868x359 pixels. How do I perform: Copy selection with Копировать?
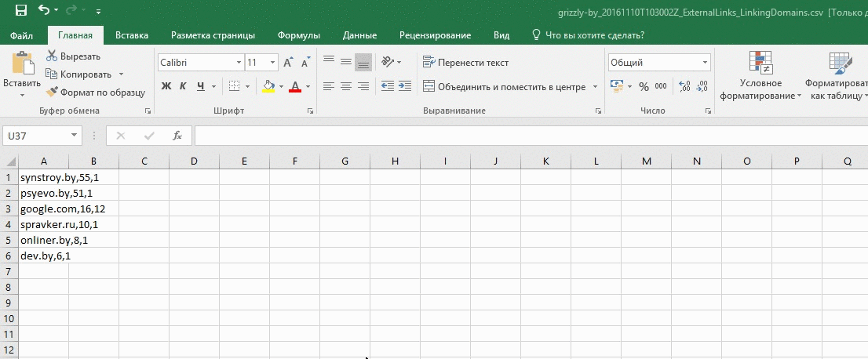click(80, 74)
